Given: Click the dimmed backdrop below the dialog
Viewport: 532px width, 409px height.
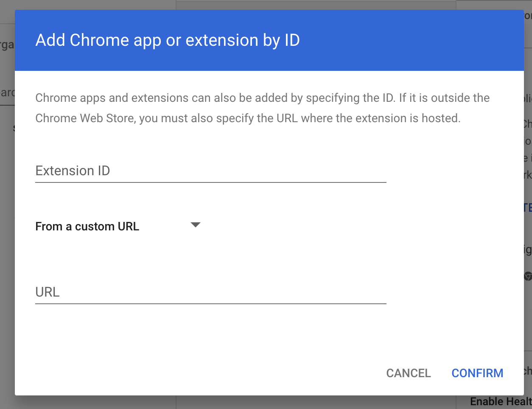Looking at the screenshot, I should tap(297, 403).
